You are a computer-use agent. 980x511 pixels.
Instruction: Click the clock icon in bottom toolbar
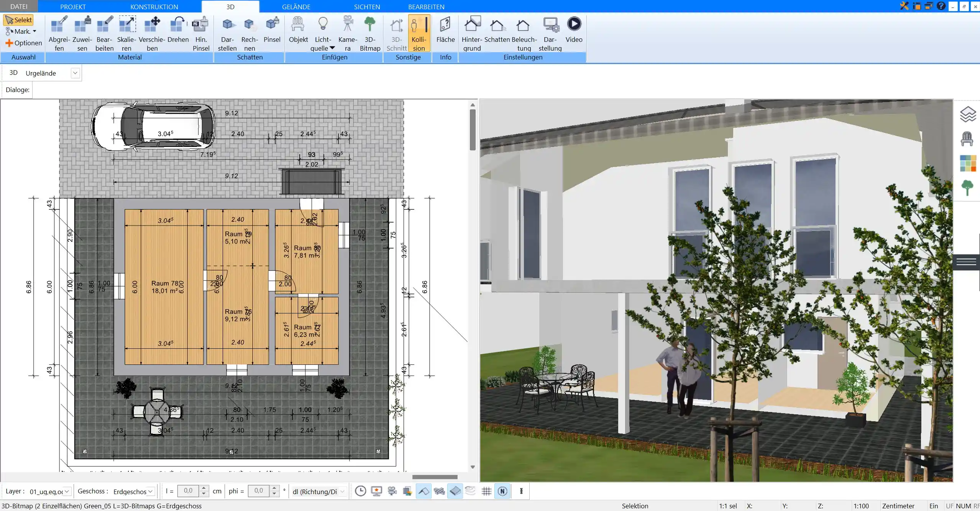[x=360, y=491]
